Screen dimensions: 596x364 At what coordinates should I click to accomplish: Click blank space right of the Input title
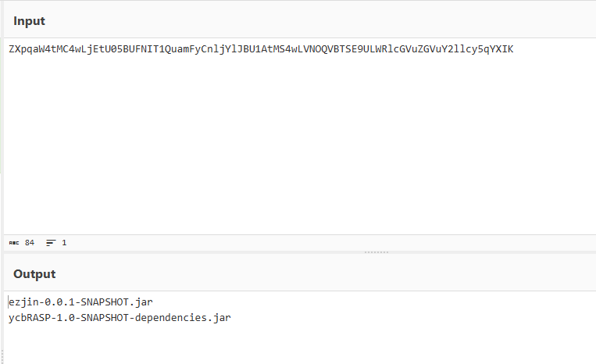tap(312, 21)
